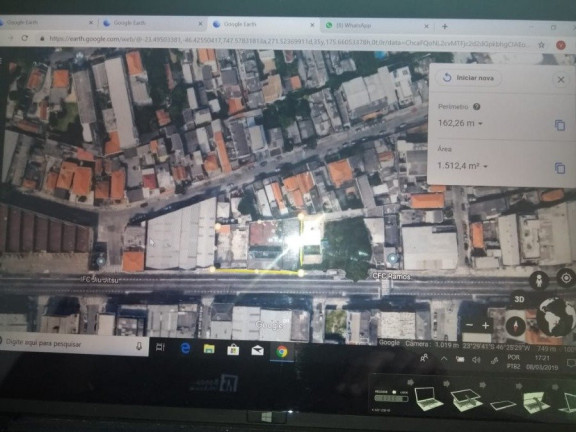Image resolution: width=576 pixels, height=432 pixels.
Task: Copy the 1.512,4 m² area value
Action: 560,168
